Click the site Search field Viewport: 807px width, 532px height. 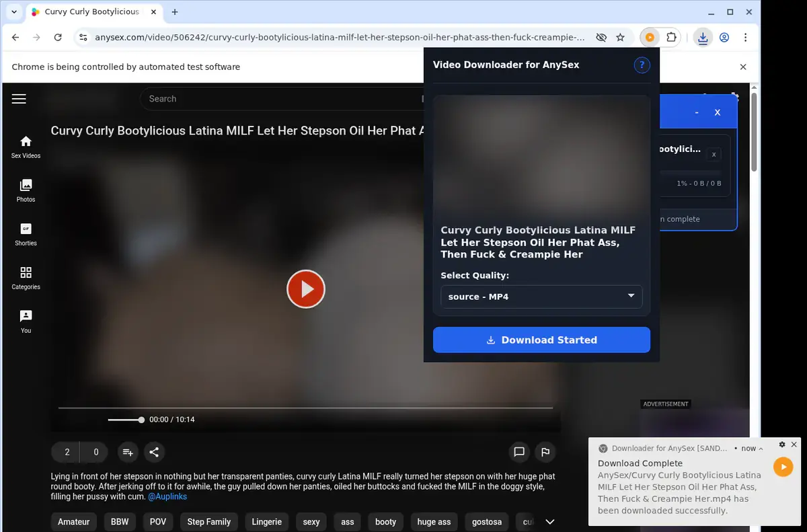282,99
